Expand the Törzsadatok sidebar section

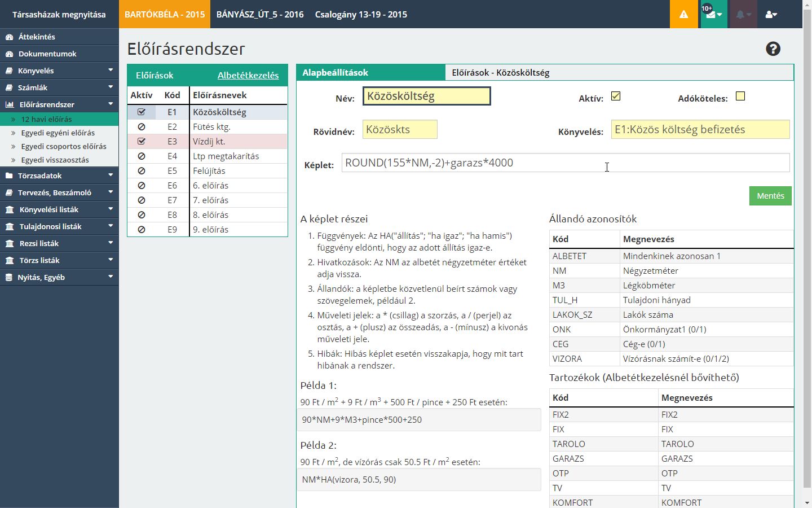[x=111, y=176]
